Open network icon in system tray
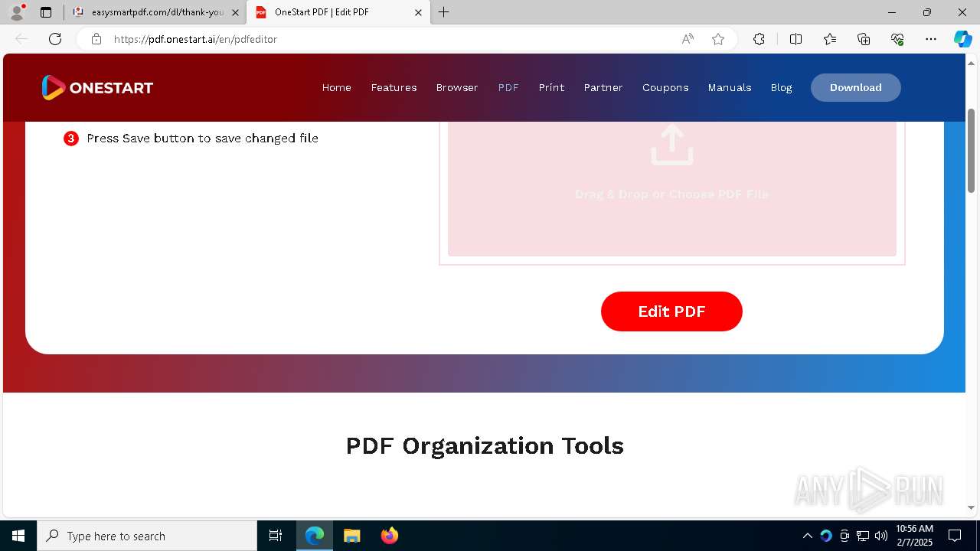This screenshot has width=980, height=551. (x=863, y=536)
